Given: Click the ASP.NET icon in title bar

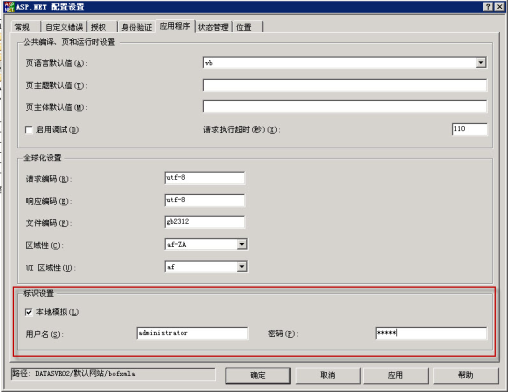Looking at the screenshot, I should coord(9,7).
